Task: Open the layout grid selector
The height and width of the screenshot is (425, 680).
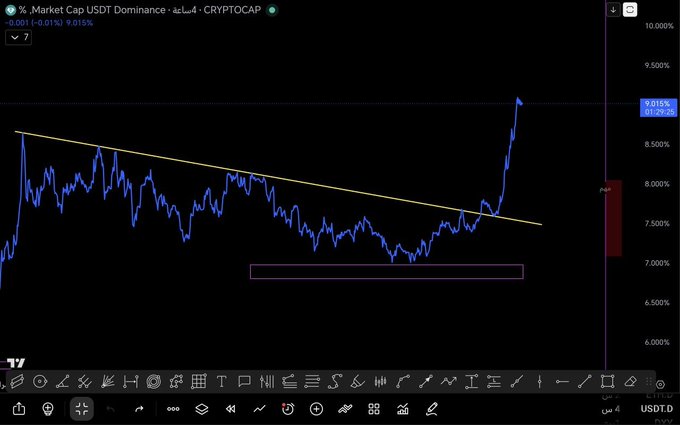Action: tap(374, 409)
